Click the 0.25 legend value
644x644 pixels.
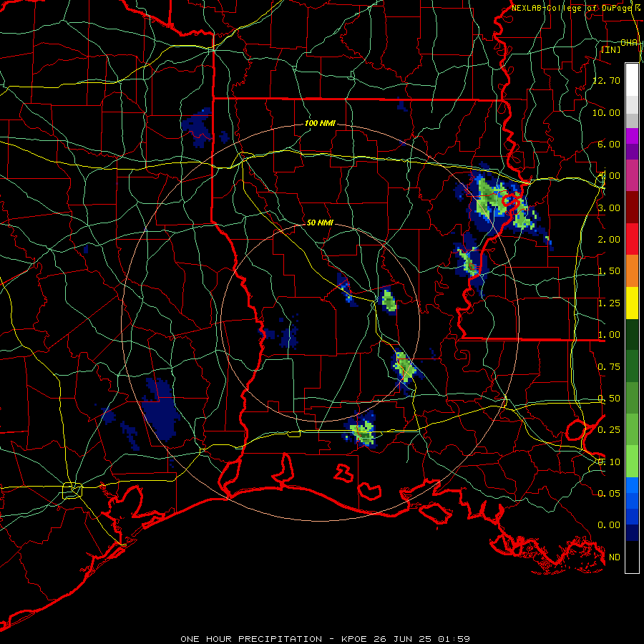pos(609,430)
